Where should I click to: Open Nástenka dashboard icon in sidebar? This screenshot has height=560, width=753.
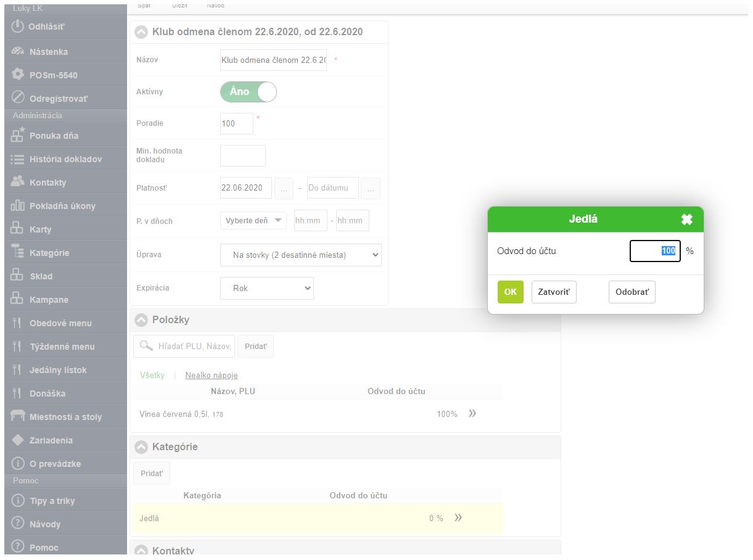pyautogui.click(x=18, y=52)
